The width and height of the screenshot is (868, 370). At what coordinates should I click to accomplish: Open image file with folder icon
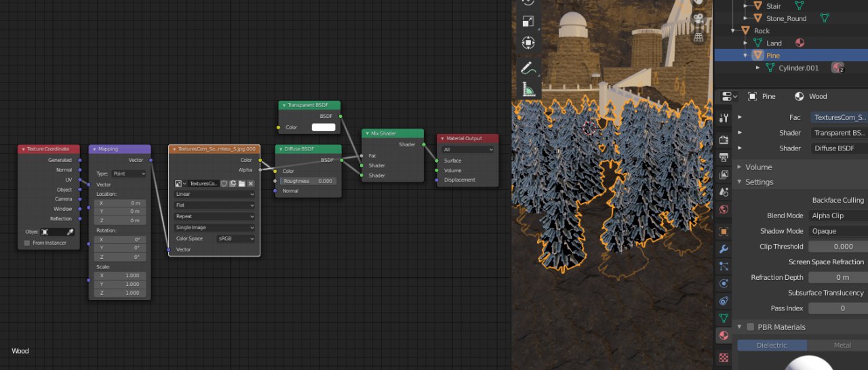241,184
